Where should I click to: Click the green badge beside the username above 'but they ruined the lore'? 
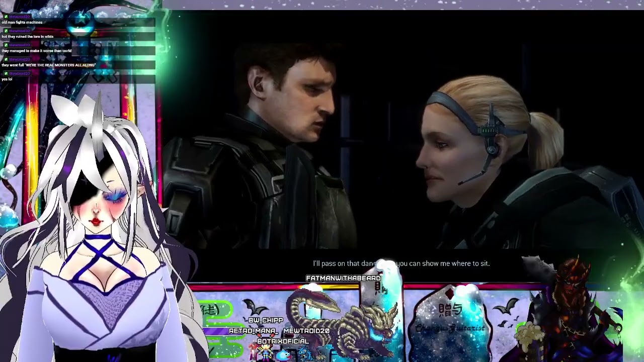(x=6, y=31)
